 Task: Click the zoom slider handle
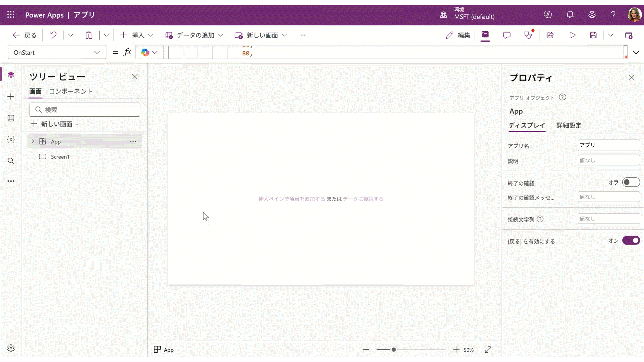(x=394, y=350)
